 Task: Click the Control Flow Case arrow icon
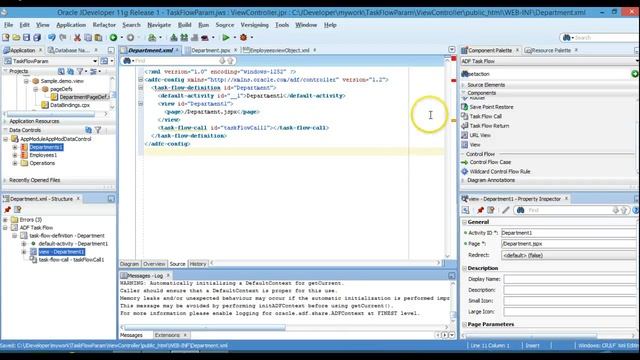click(464, 162)
